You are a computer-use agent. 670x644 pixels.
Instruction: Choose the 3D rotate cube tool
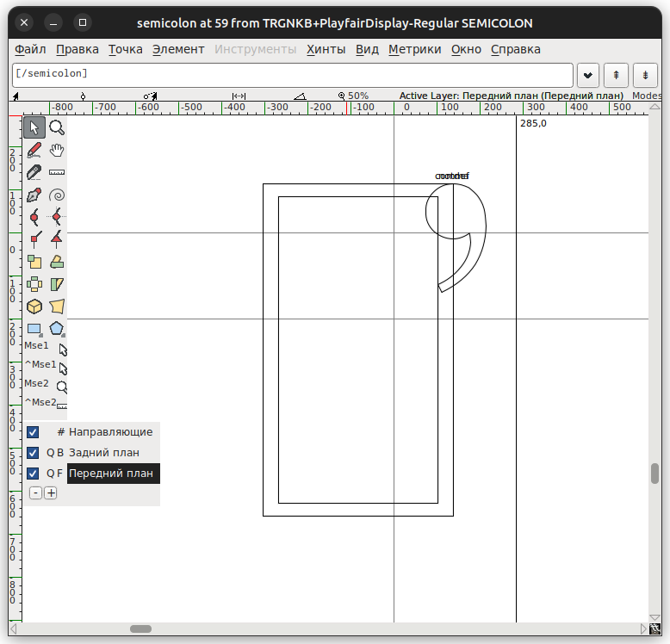tap(34, 307)
